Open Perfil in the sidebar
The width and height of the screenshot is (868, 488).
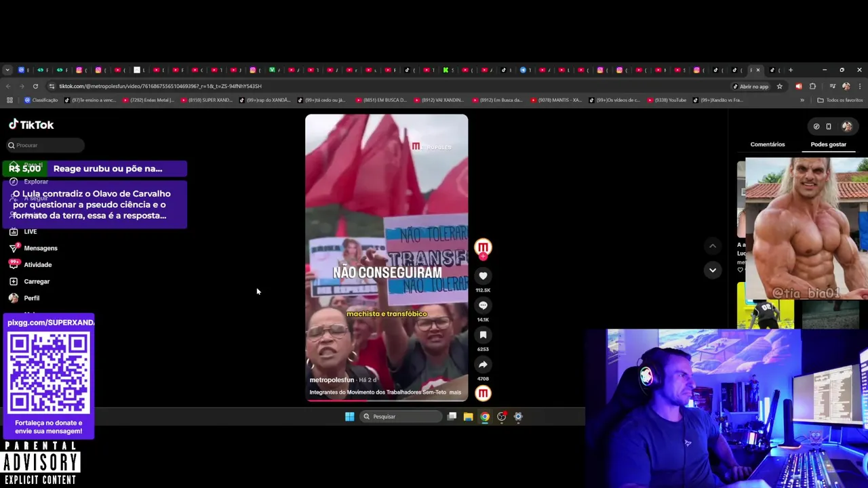coord(24,298)
